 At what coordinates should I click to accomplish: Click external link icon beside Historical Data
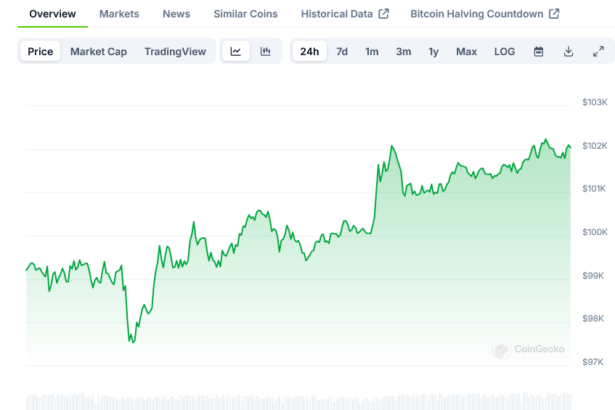point(383,14)
